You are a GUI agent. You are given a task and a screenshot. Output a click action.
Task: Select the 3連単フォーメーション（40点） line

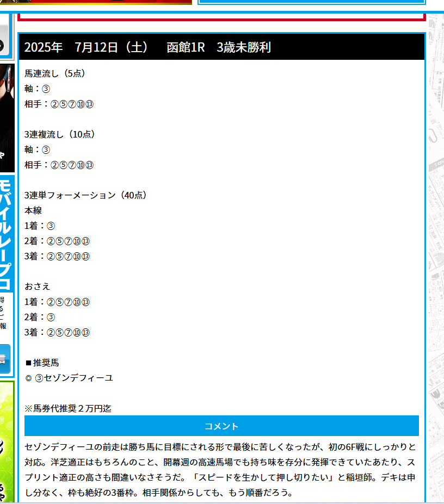point(85,195)
